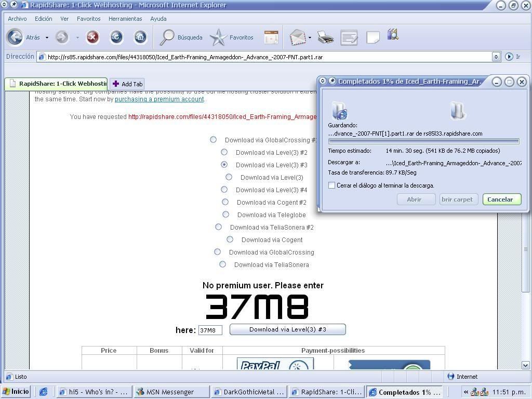Click the page icon in address bar
532x399 pixels.
(x=42, y=57)
